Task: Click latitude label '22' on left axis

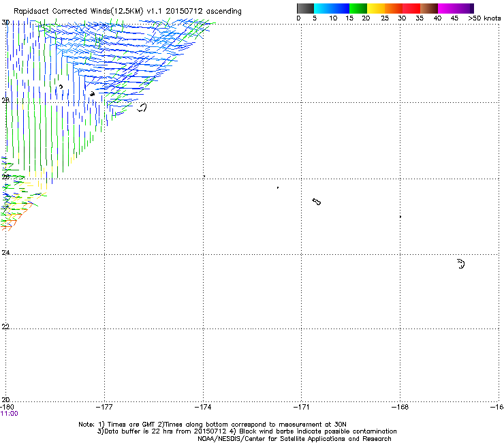Action: pyautogui.click(x=5, y=326)
